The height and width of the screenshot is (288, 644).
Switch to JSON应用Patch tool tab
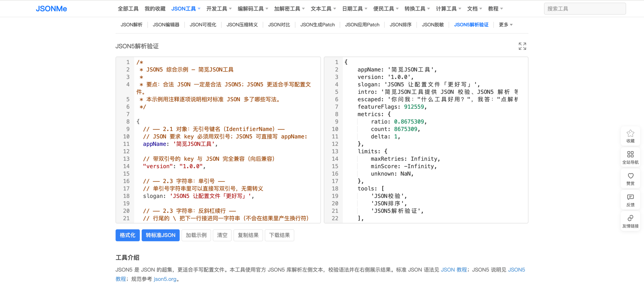362,25
